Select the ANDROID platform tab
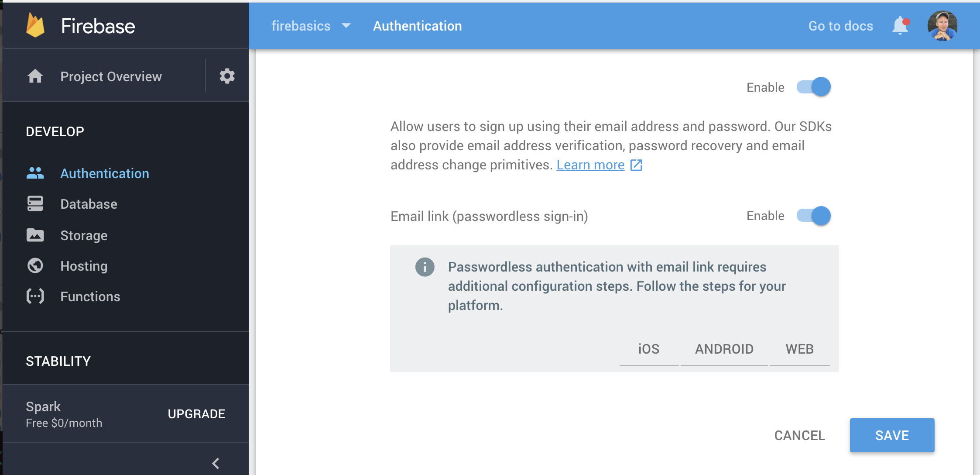 click(x=724, y=349)
